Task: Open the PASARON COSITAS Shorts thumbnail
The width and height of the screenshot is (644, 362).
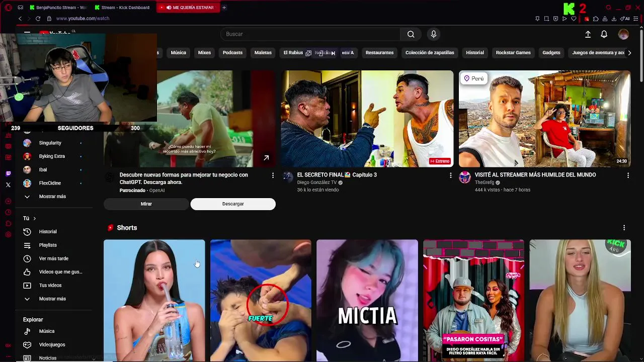Action: [473, 301]
